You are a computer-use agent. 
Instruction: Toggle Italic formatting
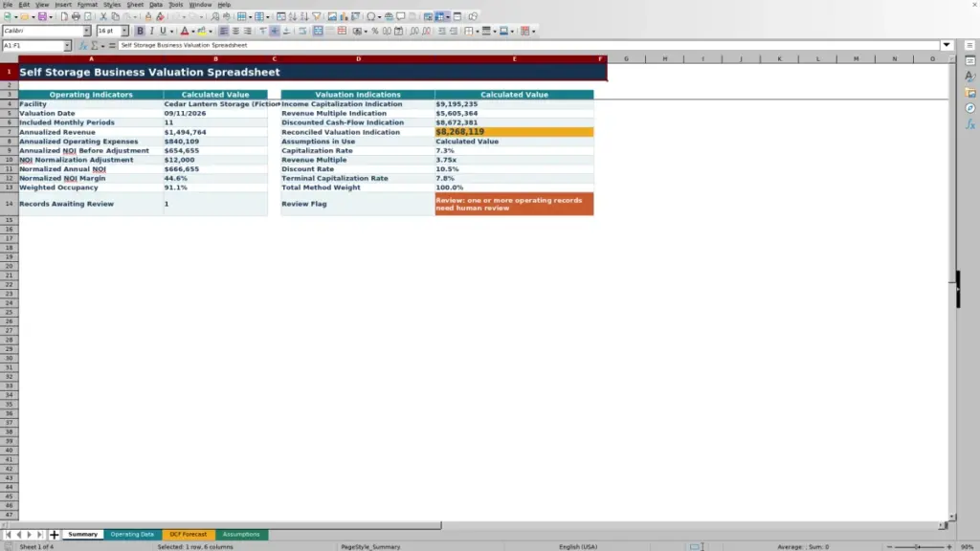click(151, 32)
